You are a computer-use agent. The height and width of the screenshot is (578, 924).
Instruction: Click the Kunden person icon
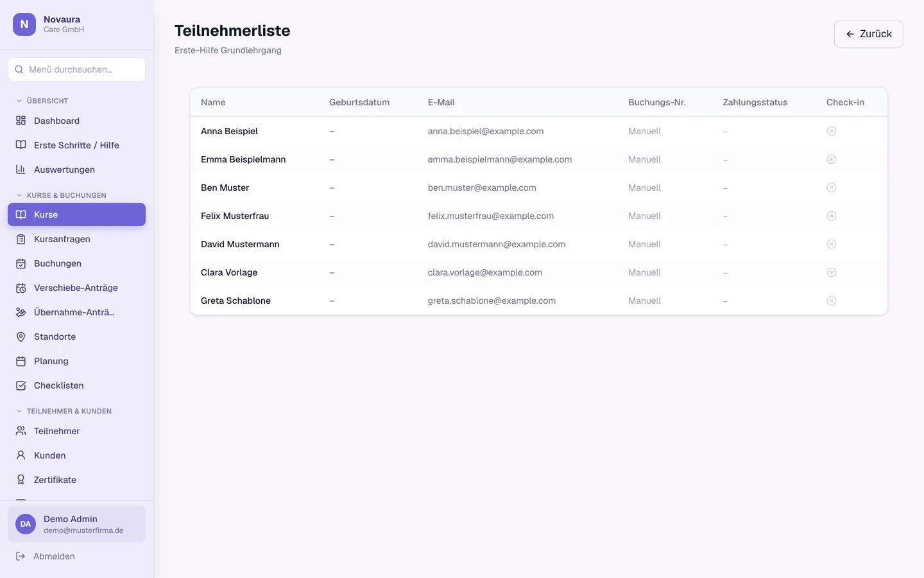[21, 455]
